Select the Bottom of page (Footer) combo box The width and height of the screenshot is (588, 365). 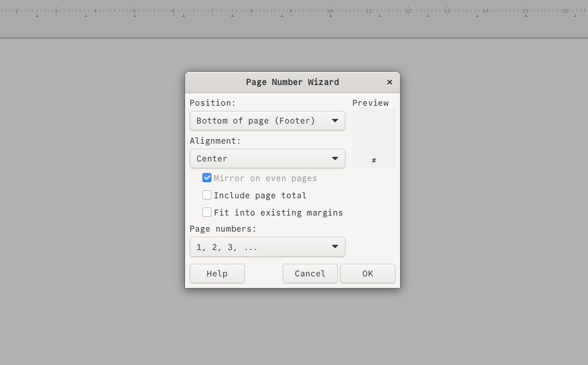click(x=267, y=121)
